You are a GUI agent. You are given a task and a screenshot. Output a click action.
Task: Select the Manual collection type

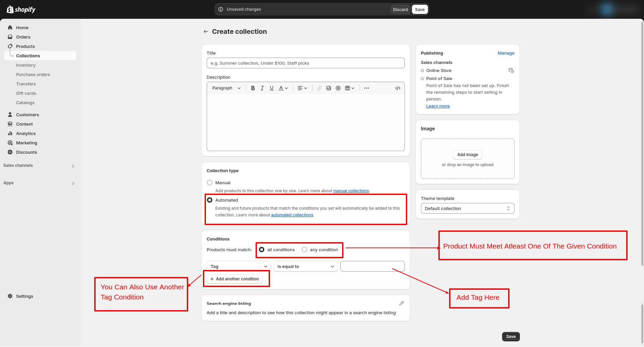(x=210, y=183)
